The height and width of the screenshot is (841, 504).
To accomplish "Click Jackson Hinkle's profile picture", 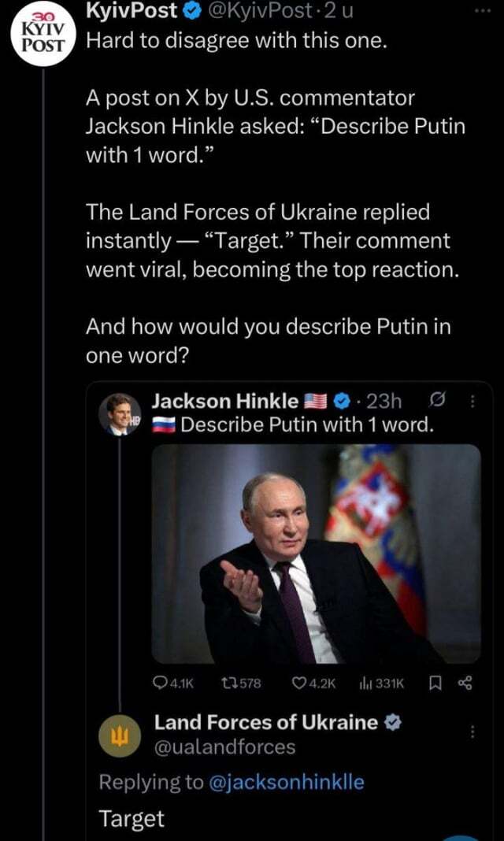I will [x=120, y=413].
